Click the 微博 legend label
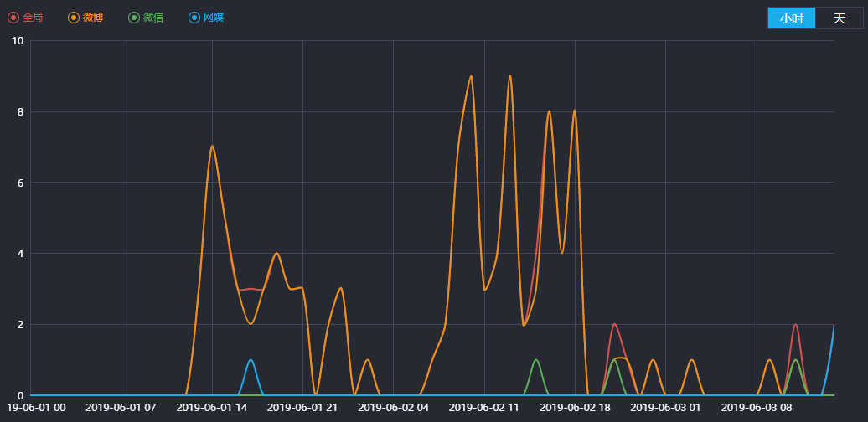This screenshot has width=868, height=422. tap(93, 18)
